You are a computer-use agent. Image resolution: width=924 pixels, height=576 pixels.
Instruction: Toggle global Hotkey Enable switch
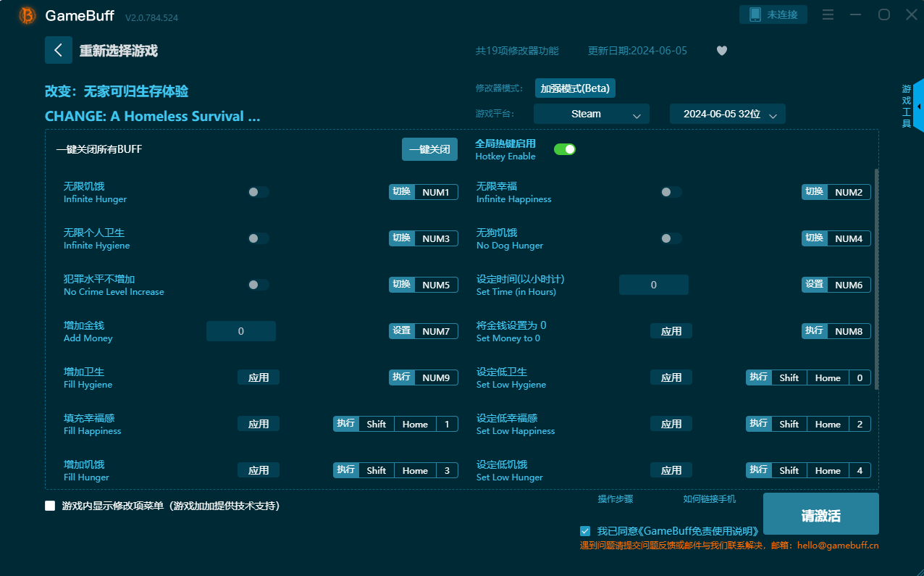coord(565,149)
